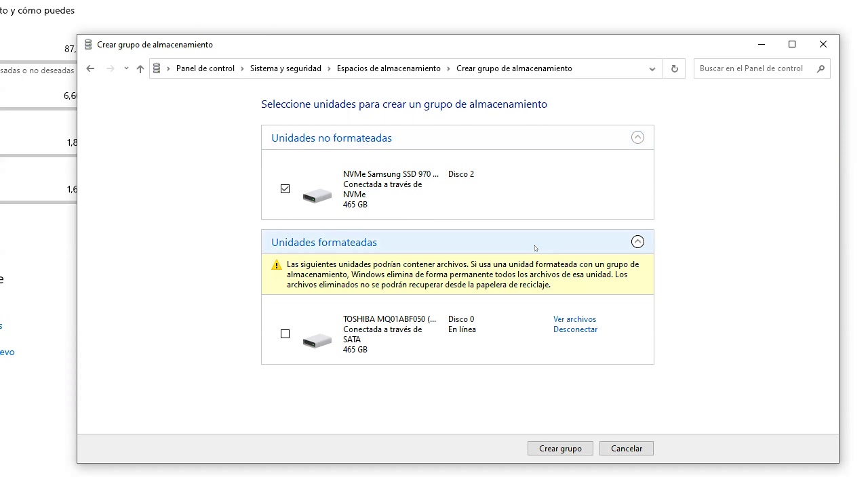
Task: Click the Crear grupo button
Action: click(560, 449)
